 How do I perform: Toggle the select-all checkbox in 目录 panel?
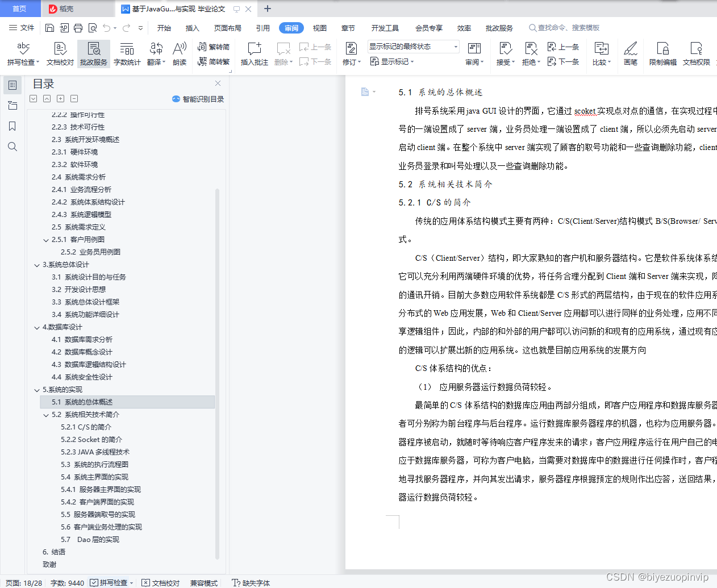(33, 98)
